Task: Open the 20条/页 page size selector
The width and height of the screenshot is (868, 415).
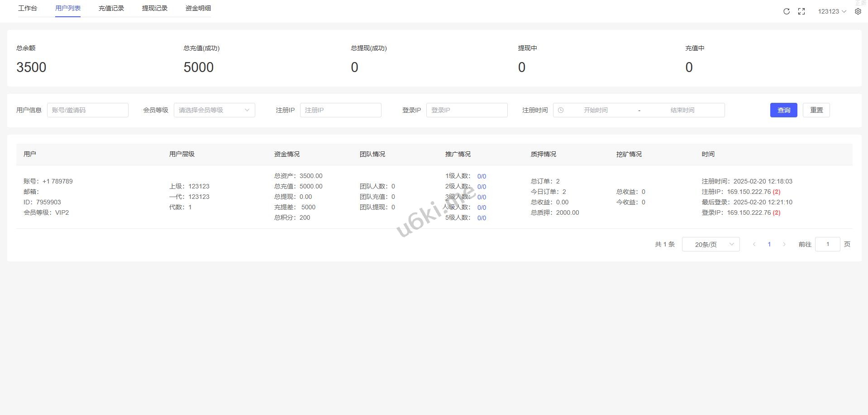Action: 711,244
